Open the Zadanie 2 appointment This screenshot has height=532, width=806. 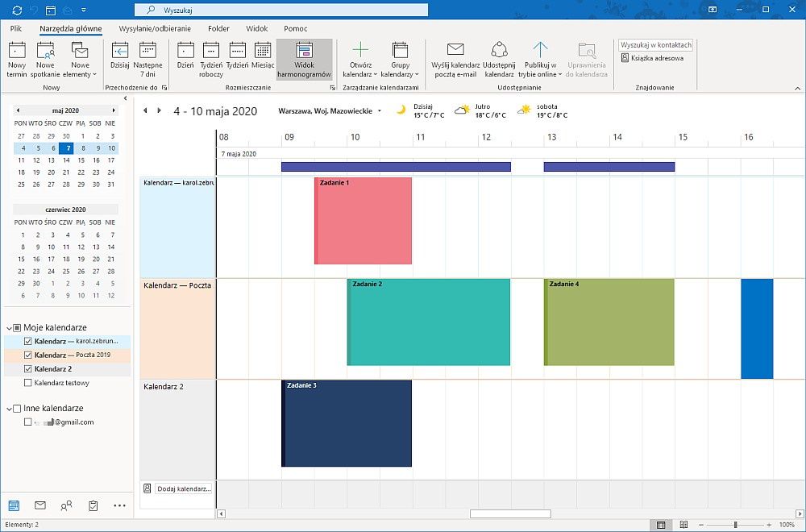(429, 322)
